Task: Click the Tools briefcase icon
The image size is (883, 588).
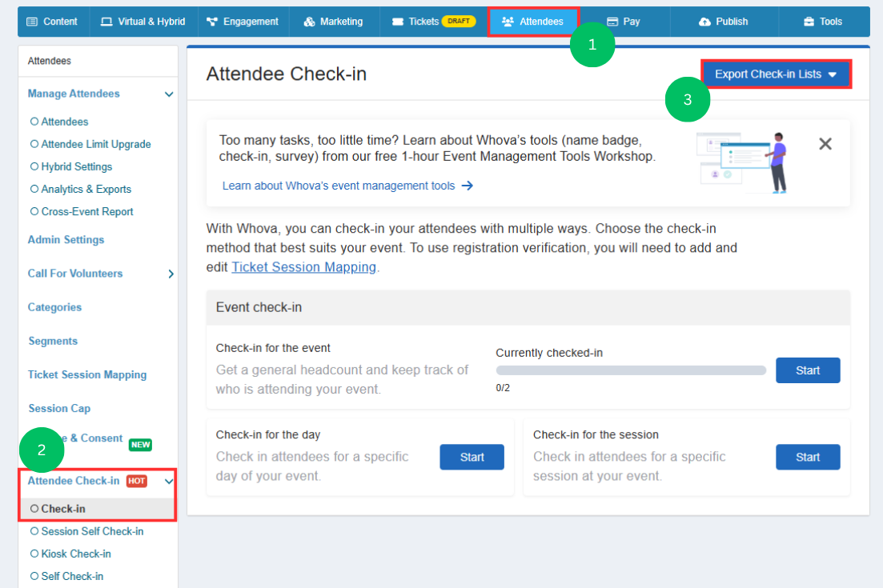Action: pos(809,22)
